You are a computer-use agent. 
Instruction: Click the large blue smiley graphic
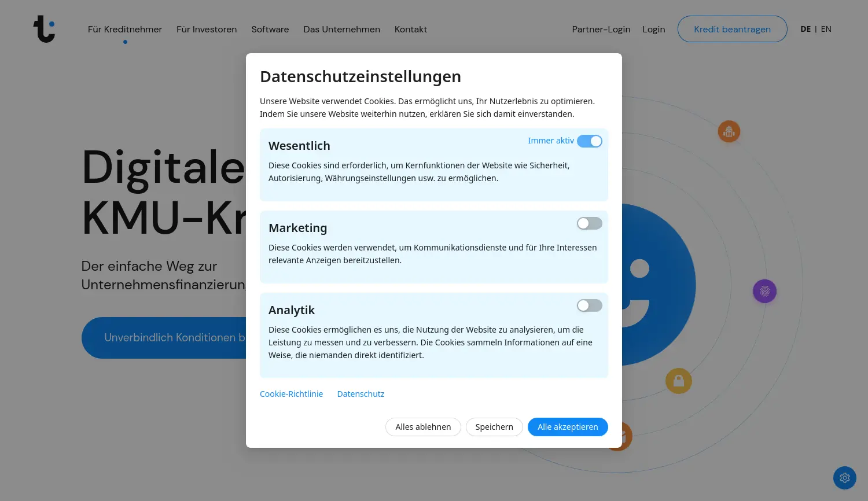tap(660, 285)
